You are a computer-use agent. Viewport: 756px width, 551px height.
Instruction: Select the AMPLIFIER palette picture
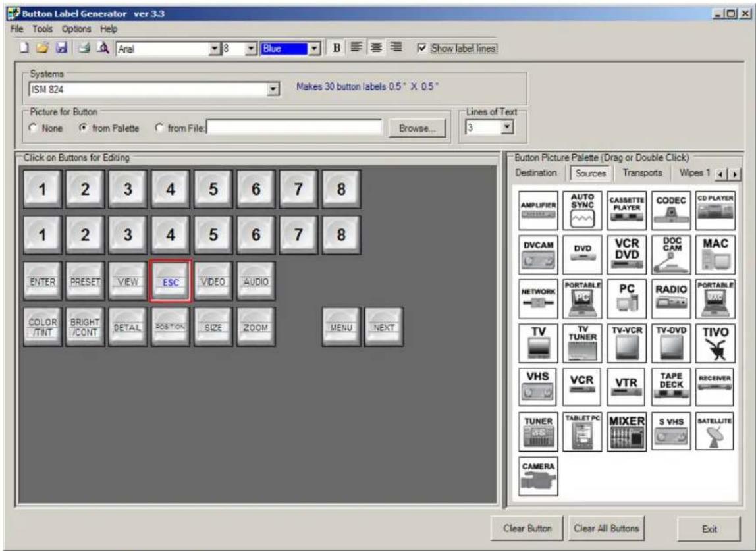click(x=539, y=211)
